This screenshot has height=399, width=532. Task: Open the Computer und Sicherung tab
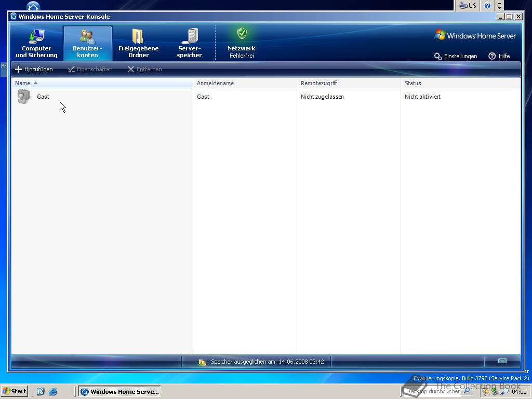[x=37, y=44]
